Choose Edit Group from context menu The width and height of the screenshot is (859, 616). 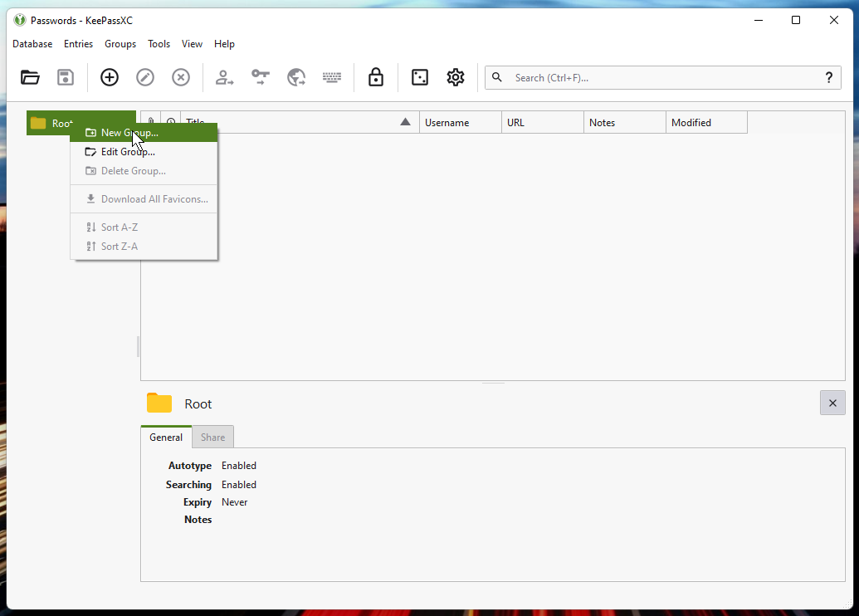tap(144, 152)
